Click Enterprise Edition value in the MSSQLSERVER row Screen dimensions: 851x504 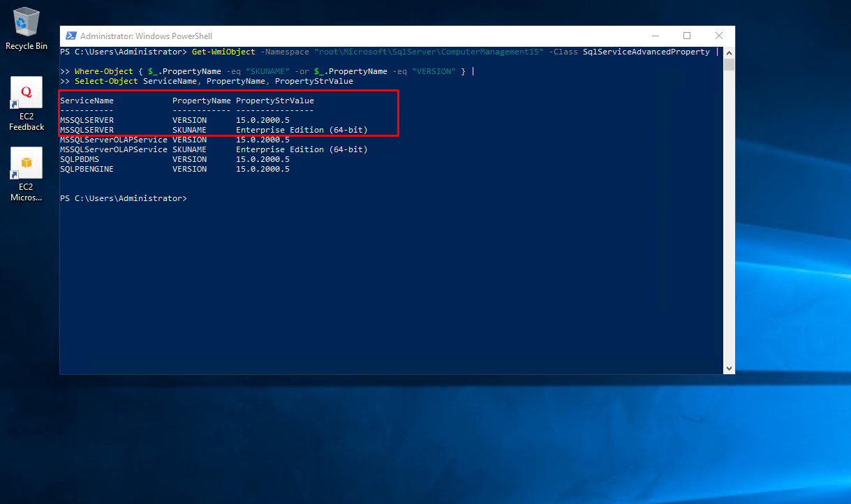[302, 130]
